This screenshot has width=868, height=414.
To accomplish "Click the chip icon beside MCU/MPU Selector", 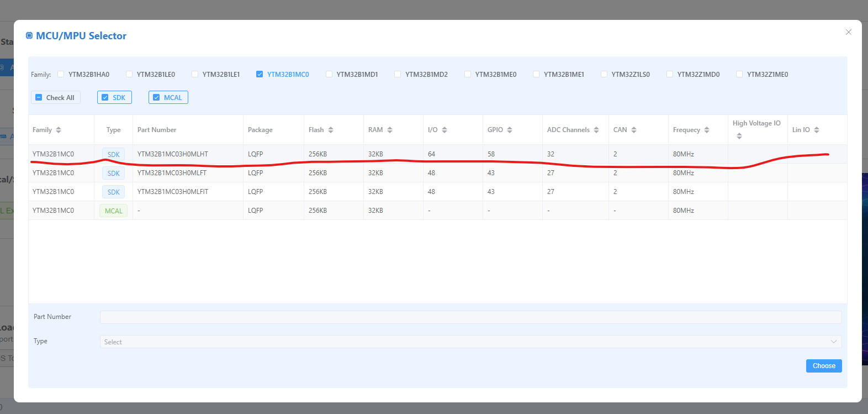I will pyautogui.click(x=29, y=35).
